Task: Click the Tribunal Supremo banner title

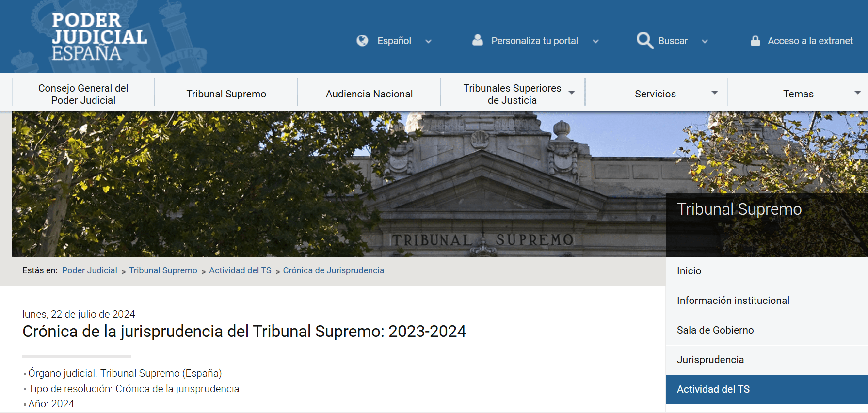Action: pyautogui.click(x=739, y=209)
